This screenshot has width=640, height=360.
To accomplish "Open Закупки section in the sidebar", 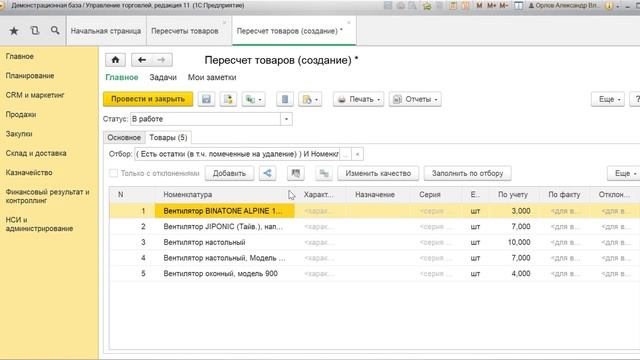I will (x=19, y=134).
